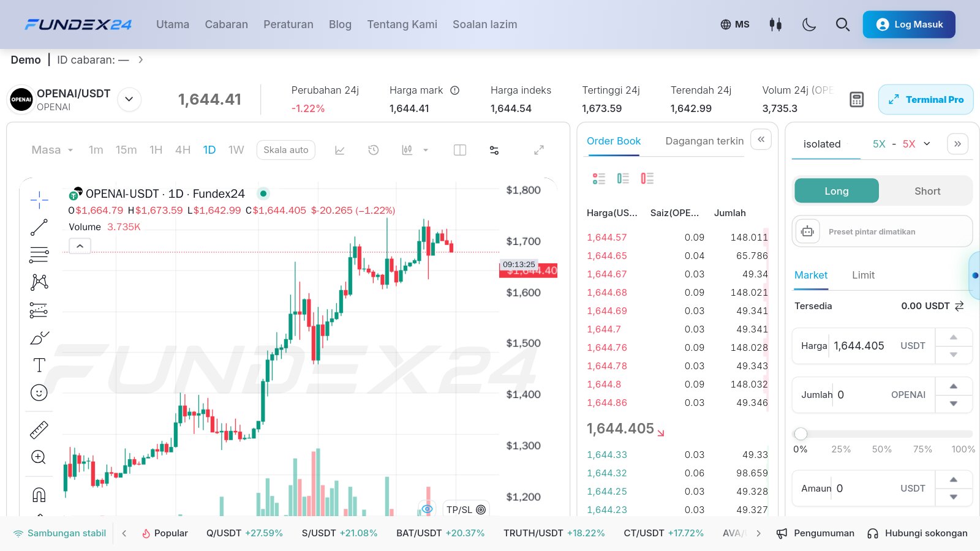Activate the zoom in tool

pyautogui.click(x=39, y=457)
